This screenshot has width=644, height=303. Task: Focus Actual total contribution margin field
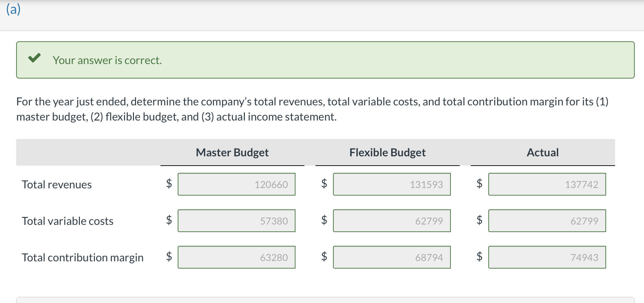(x=547, y=258)
